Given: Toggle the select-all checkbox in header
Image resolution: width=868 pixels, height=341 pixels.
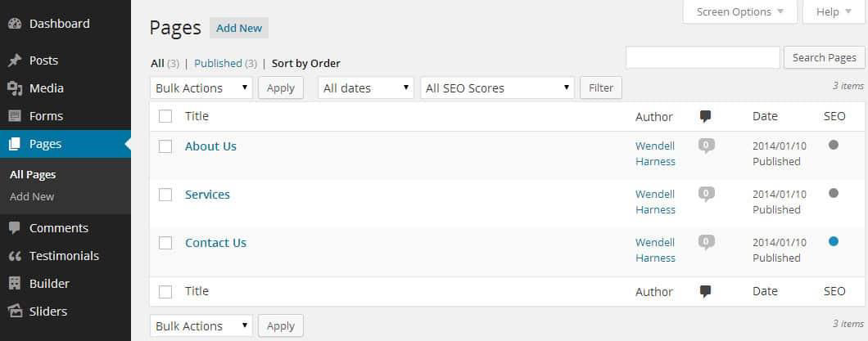Looking at the screenshot, I should click(x=165, y=116).
